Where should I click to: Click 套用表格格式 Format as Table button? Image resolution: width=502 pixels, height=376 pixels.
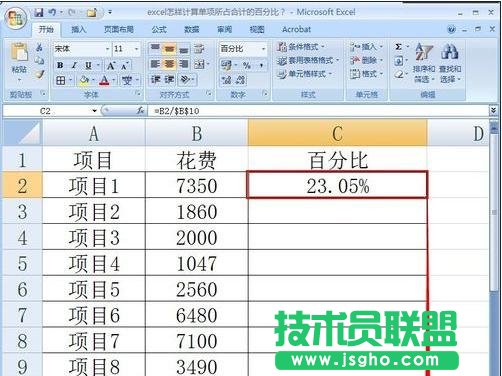click(x=308, y=60)
